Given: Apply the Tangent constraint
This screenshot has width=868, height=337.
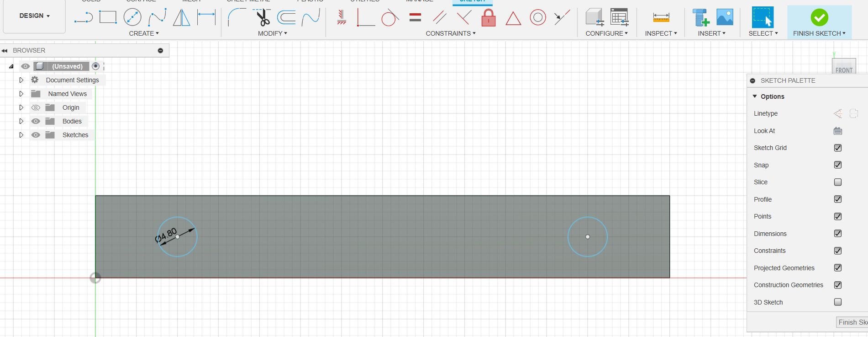Looking at the screenshot, I should pyautogui.click(x=390, y=18).
